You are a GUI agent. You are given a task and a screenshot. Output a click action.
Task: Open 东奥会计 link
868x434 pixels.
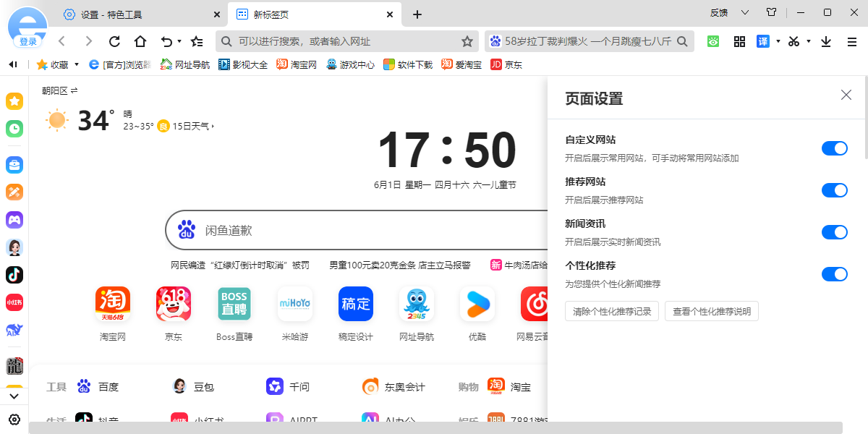click(393, 387)
